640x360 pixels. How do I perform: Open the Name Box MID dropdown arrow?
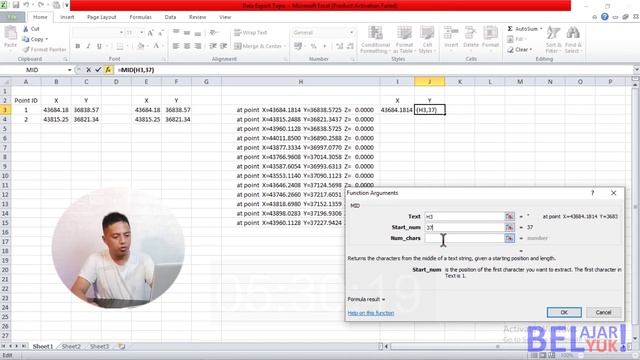click(x=69, y=70)
